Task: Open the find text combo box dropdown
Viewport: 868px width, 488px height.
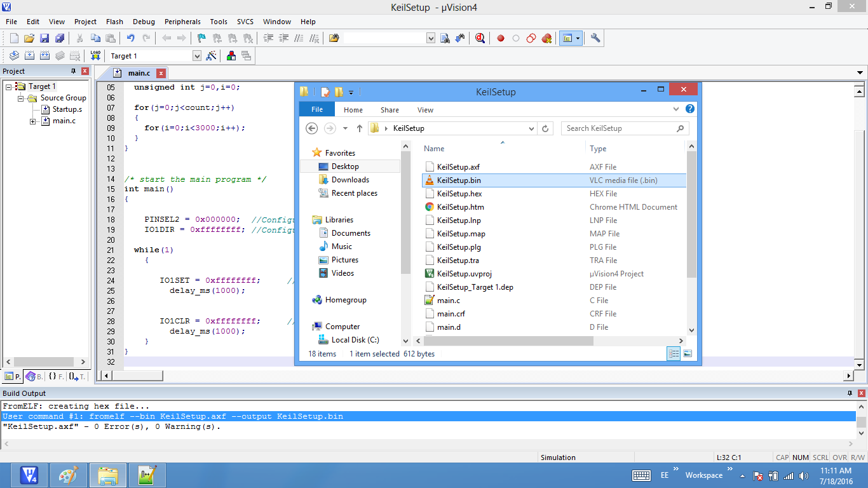Action: pos(431,38)
